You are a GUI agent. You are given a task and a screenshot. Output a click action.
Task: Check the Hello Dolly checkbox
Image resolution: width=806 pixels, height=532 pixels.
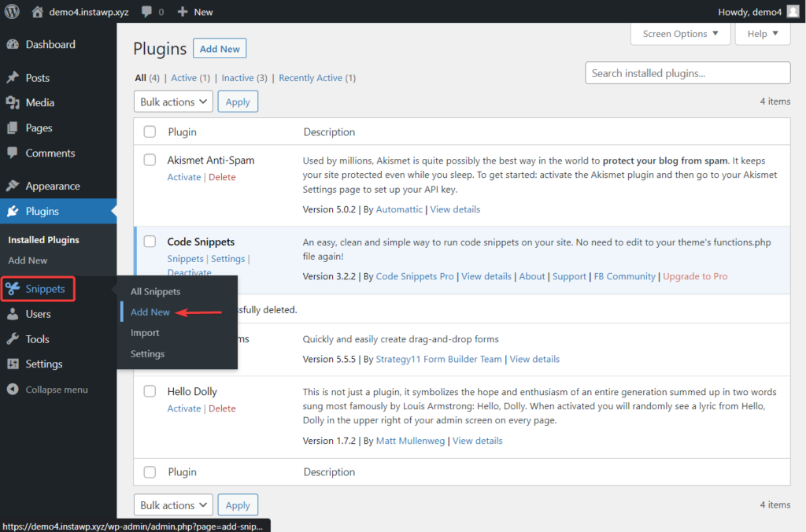pyautogui.click(x=150, y=391)
